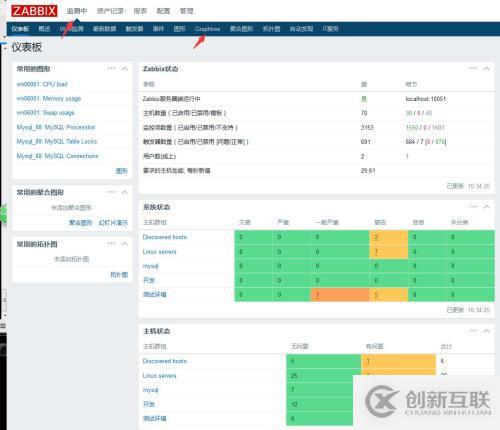Image resolution: width=500 pixels, height=430 pixels.
Task: Click 聚合图形 link in 常用的聚合图形 widget
Action: point(80,223)
